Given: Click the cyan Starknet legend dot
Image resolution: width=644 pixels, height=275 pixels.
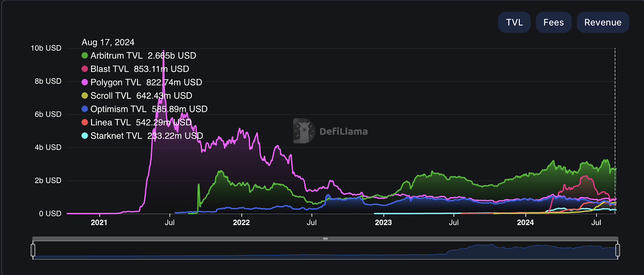Looking at the screenshot, I should point(85,135).
